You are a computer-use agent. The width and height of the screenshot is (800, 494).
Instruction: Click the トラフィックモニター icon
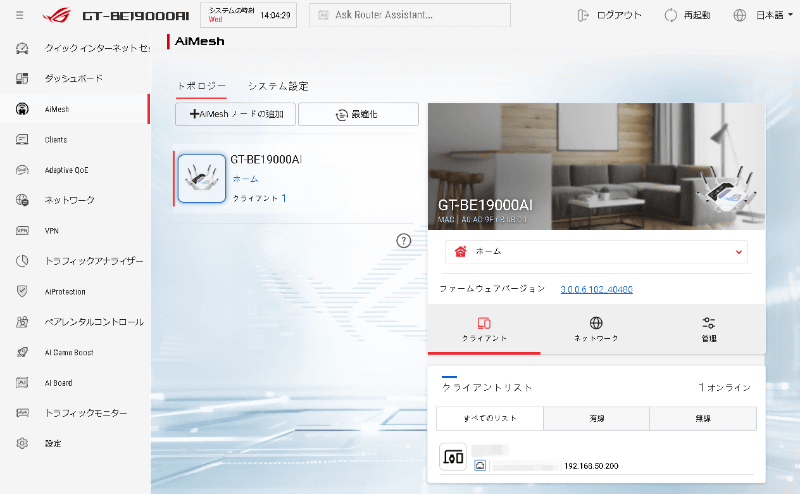(22, 413)
